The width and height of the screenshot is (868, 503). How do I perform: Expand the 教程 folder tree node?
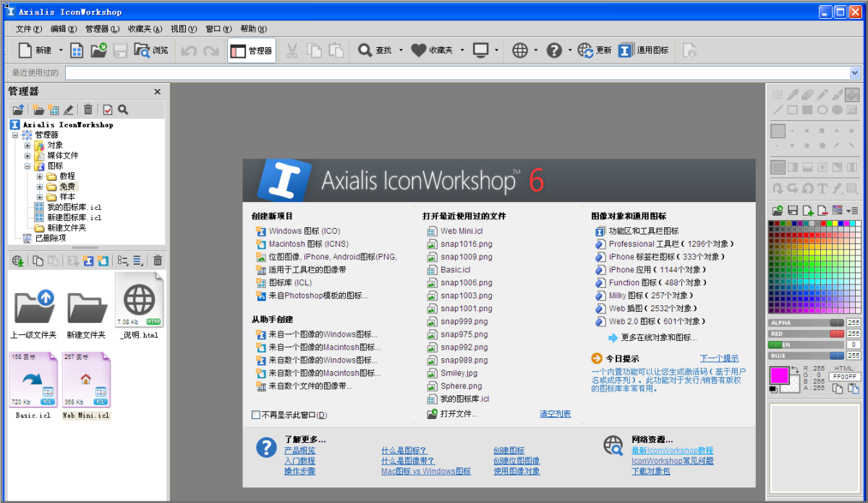[41, 176]
